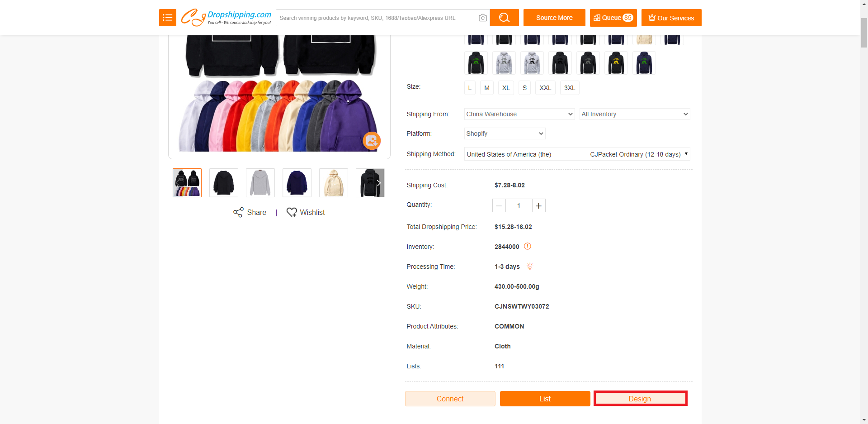Click the camera image search icon
868x424 pixels.
(482, 18)
